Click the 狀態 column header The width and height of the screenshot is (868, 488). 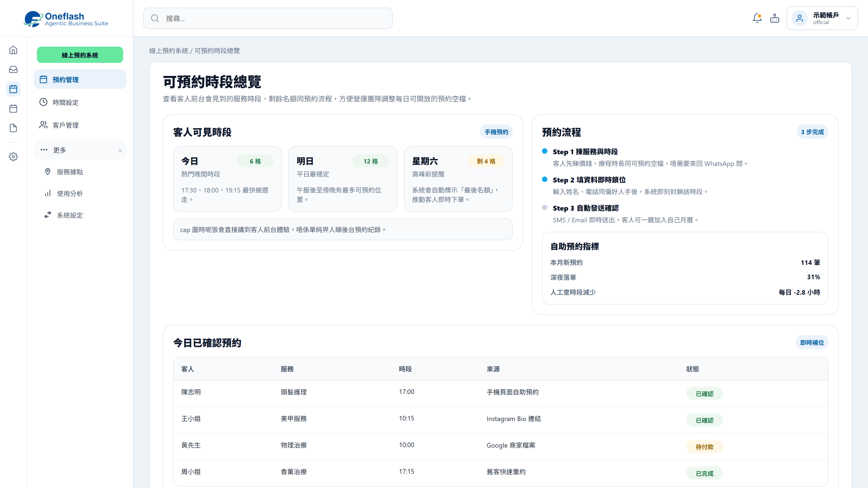coord(693,369)
